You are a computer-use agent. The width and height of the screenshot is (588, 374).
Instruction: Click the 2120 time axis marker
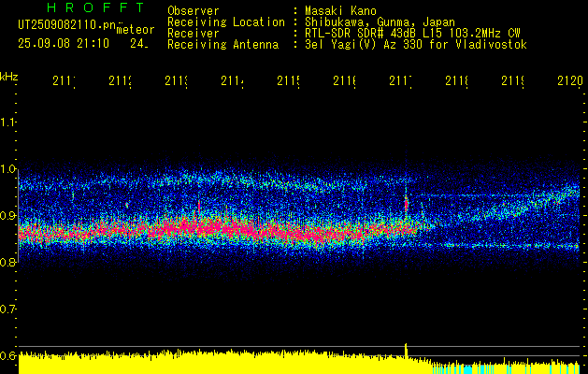point(570,81)
